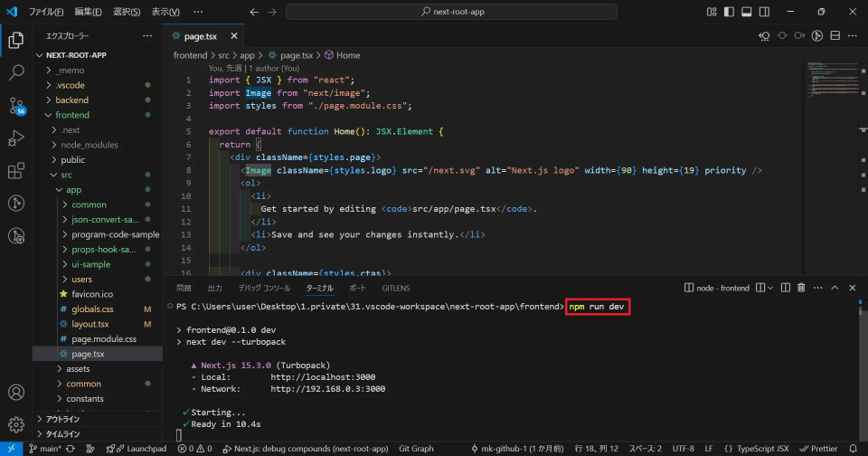Open remote window indicator in status bar

pyautogui.click(x=11, y=449)
